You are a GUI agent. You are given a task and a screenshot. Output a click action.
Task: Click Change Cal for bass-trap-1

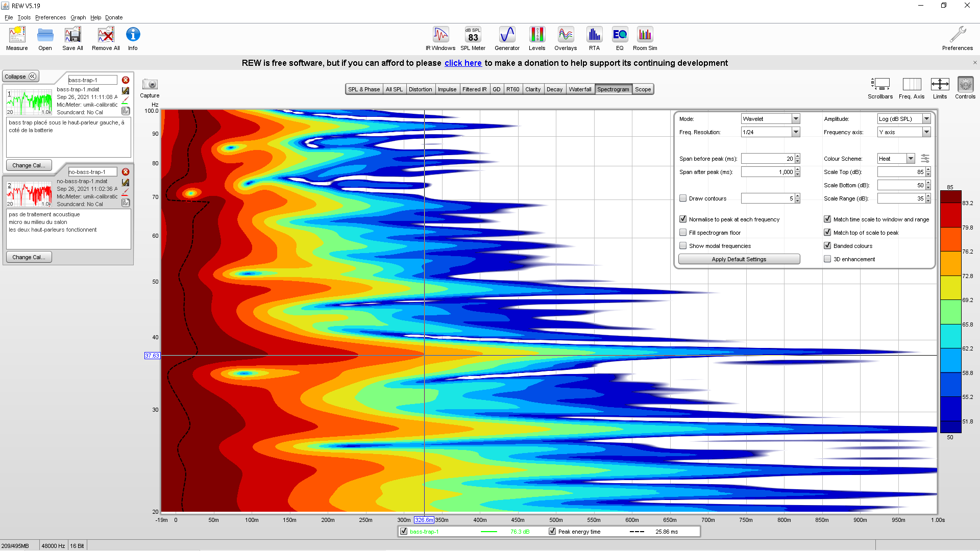coord(29,165)
